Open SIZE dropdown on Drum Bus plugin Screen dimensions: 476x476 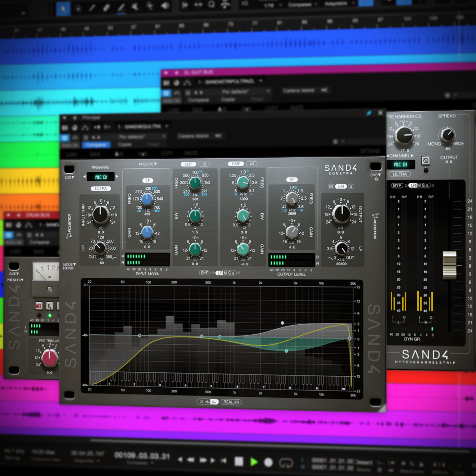click(14, 274)
